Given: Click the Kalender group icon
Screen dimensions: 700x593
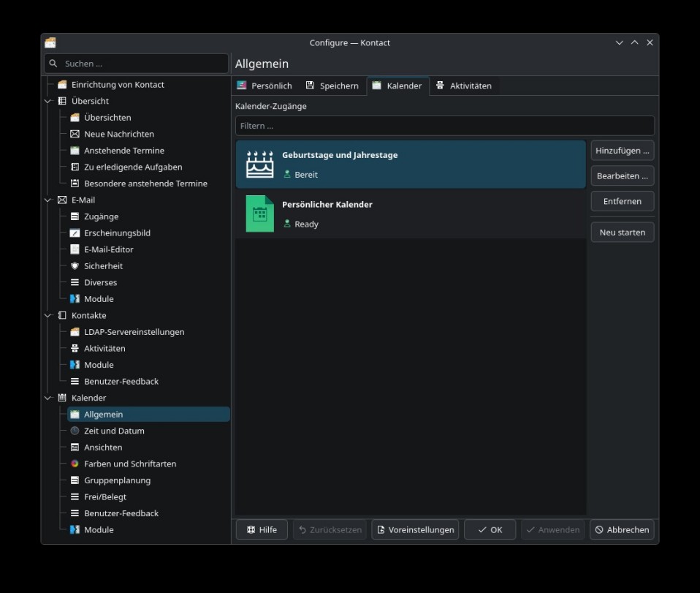Looking at the screenshot, I should coord(62,398).
